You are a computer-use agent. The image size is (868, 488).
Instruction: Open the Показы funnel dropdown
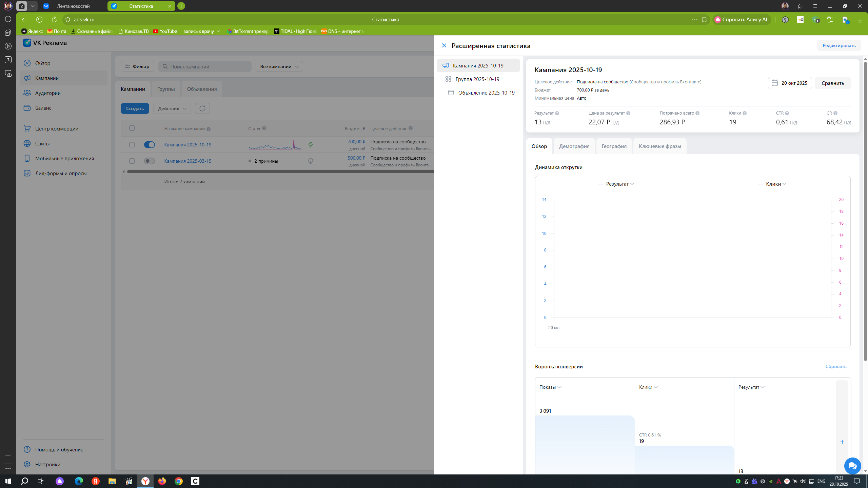[550, 387]
